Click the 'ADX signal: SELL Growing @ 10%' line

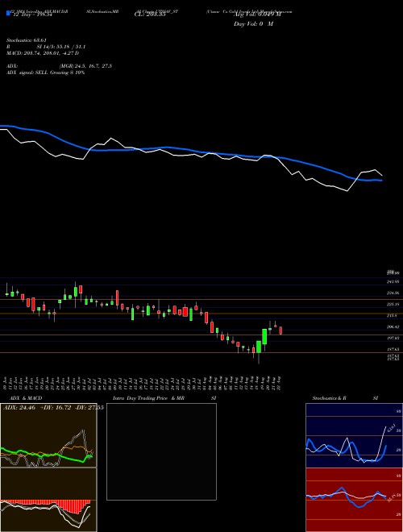[45, 73]
